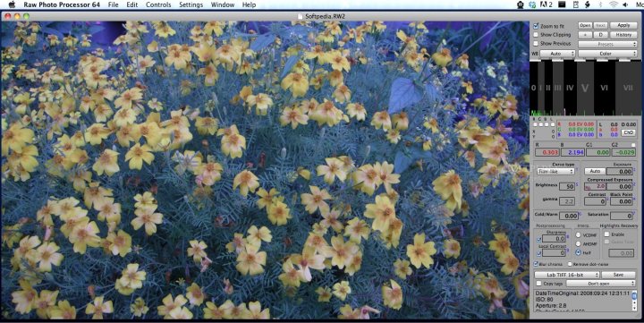Click the Wi-Fi status icon
Image resolution: width=644 pixels, height=323 pixels.
pyautogui.click(x=614, y=4)
